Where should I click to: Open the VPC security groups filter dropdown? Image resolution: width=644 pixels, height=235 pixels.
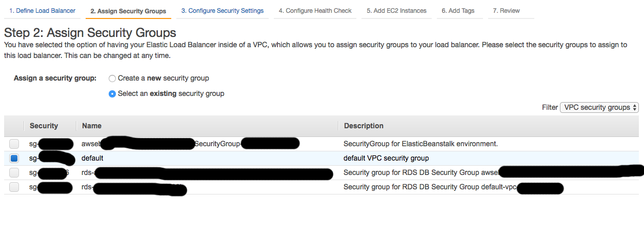pos(599,107)
